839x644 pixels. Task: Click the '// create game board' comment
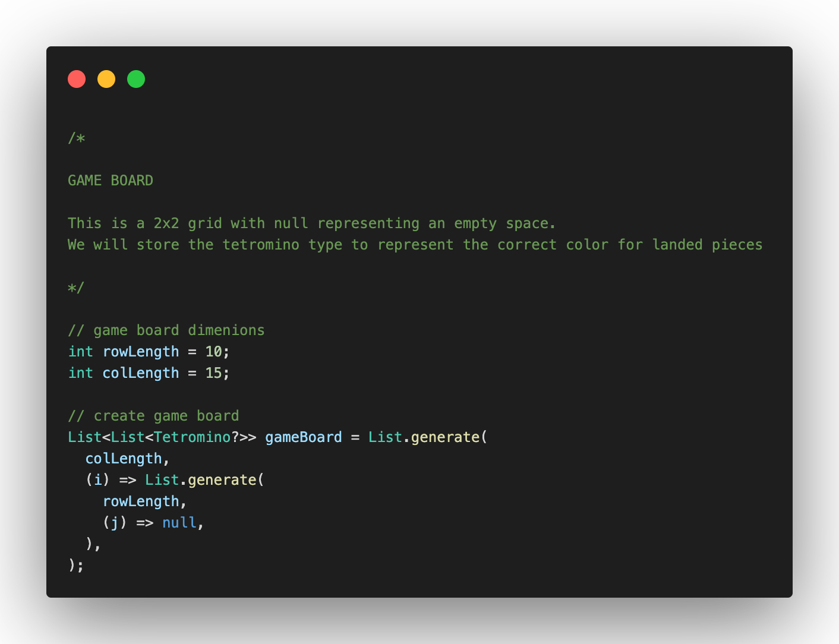point(153,416)
